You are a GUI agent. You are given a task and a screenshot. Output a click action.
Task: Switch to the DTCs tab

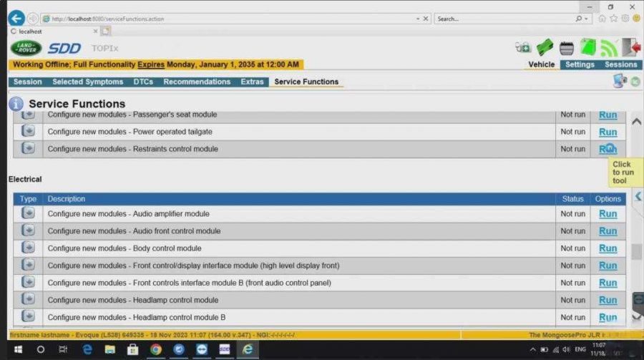(143, 82)
